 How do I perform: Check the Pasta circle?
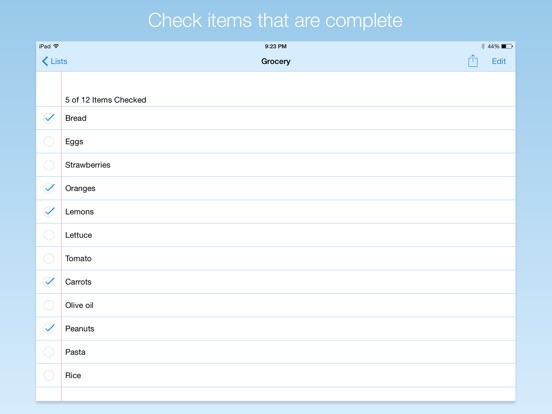(49, 352)
